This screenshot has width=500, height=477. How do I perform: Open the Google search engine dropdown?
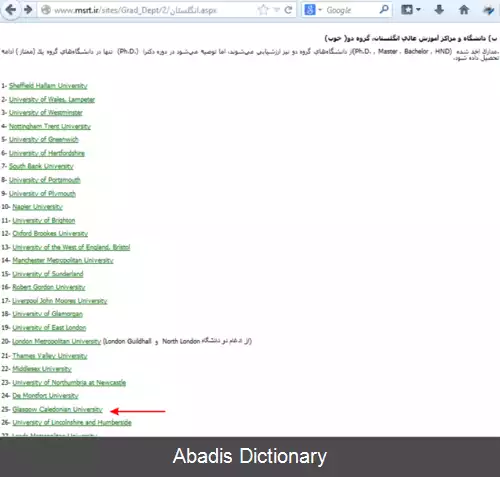pos(313,10)
